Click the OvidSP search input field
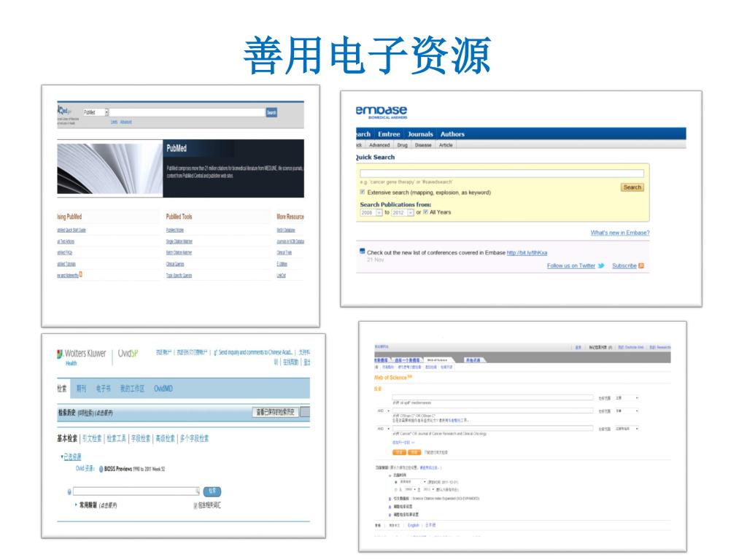The image size is (747, 560). [136, 491]
